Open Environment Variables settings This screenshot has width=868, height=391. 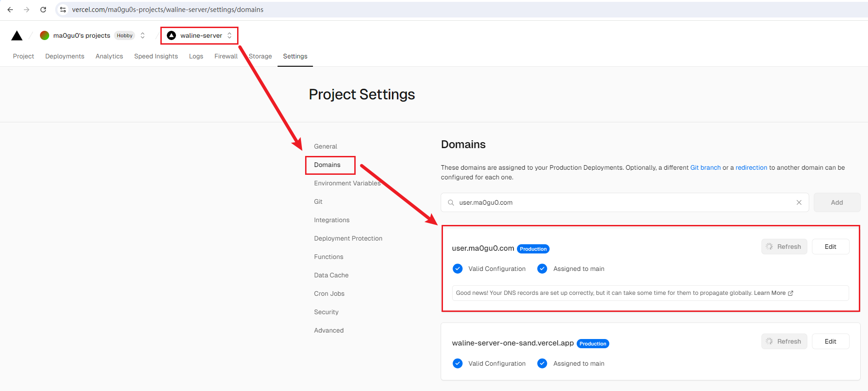click(347, 183)
